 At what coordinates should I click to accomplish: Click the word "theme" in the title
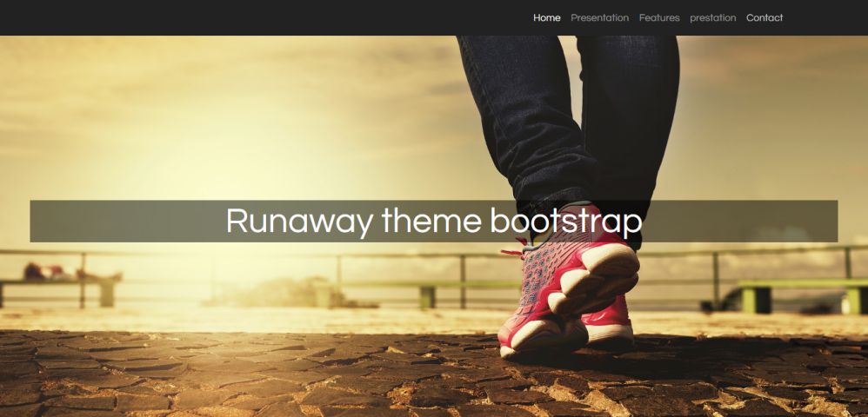click(430, 222)
